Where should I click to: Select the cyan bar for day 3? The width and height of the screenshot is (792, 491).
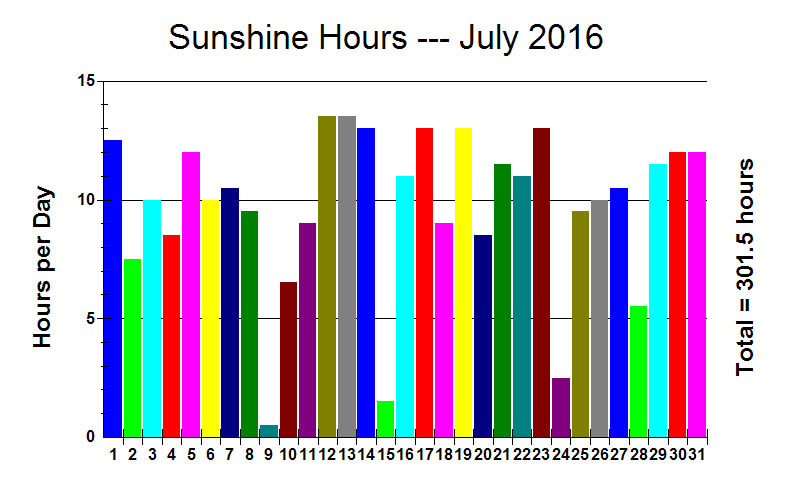pos(152,318)
